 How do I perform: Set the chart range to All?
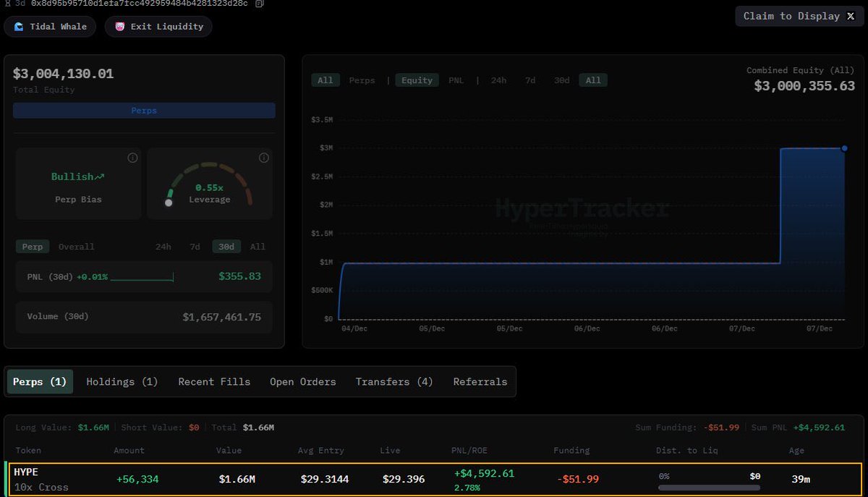point(593,80)
